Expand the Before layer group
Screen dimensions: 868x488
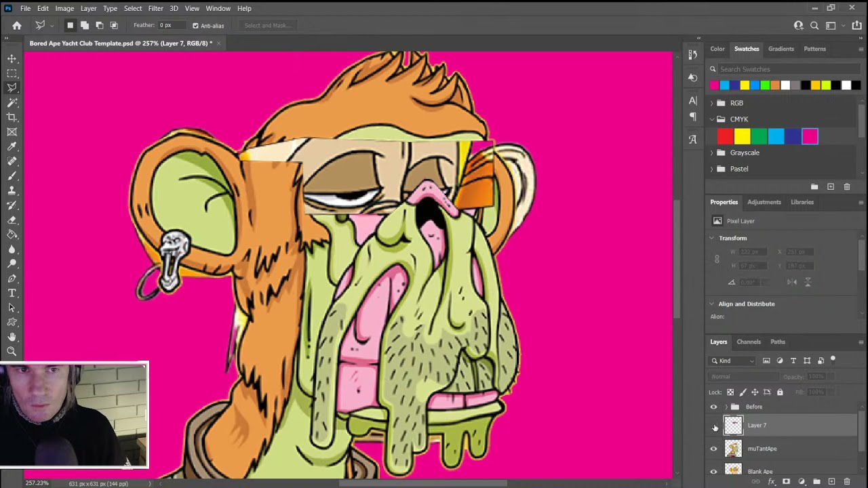coord(726,407)
